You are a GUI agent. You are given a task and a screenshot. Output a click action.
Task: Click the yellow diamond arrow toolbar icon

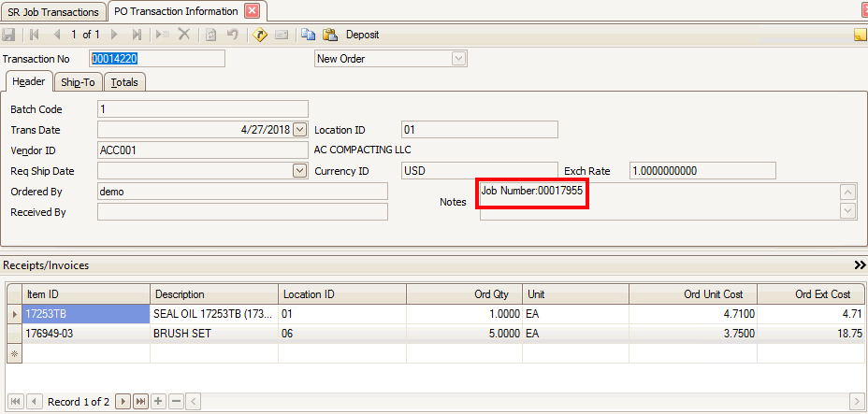coord(260,35)
